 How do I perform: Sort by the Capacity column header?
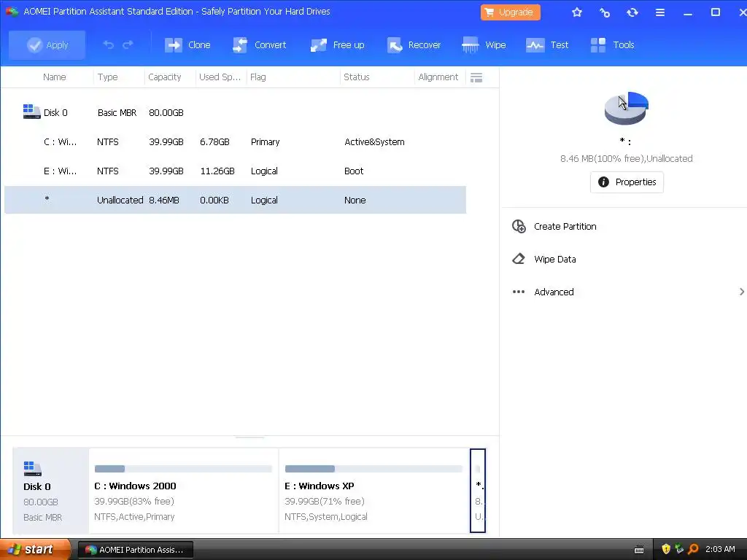[164, 77]
